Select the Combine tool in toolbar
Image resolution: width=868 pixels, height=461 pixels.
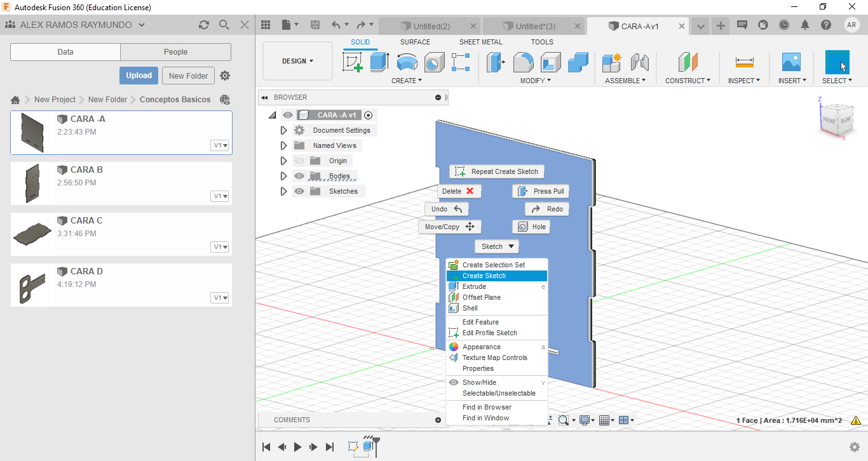(578, 62)
